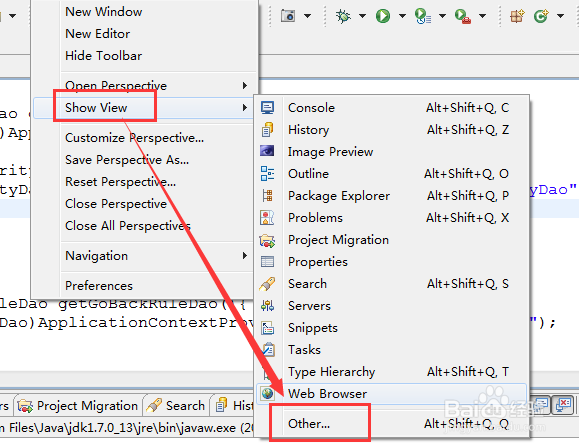The image size is (579, 448).
Task: Click the Outline view icon
Action: coord(267,174)
